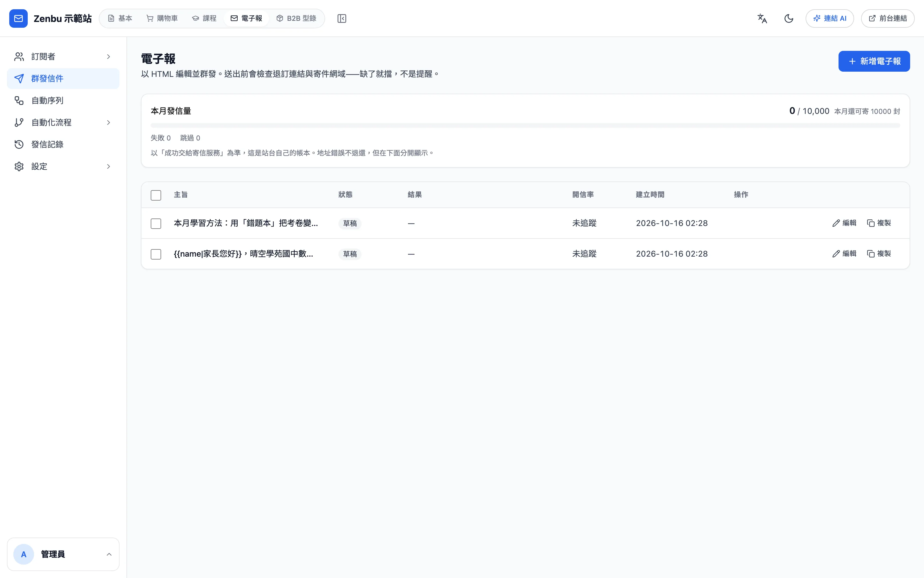This screenshot has width=924, height=578.
Task: Click the history clock icon beside 發信記錄
Action: [19, 144]
